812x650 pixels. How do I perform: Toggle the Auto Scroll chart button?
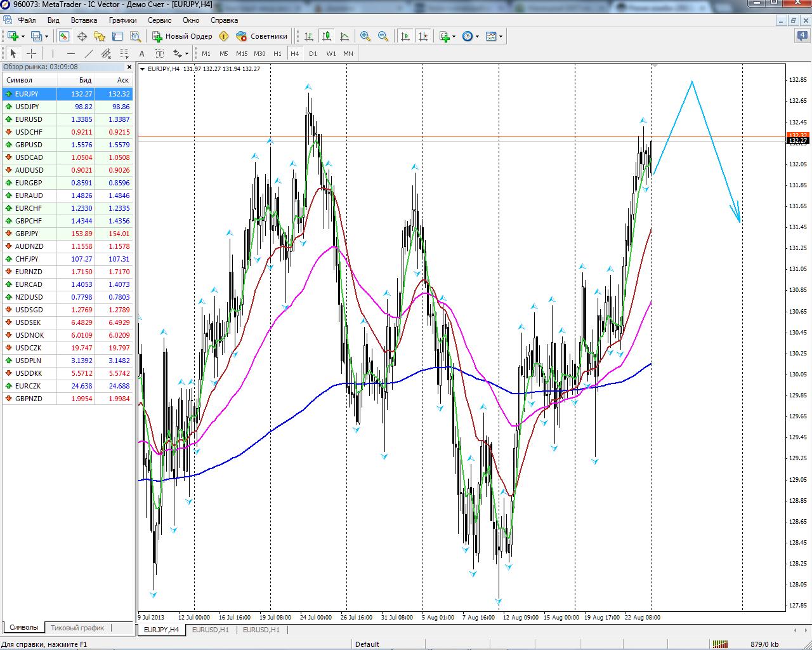(405, 36)
